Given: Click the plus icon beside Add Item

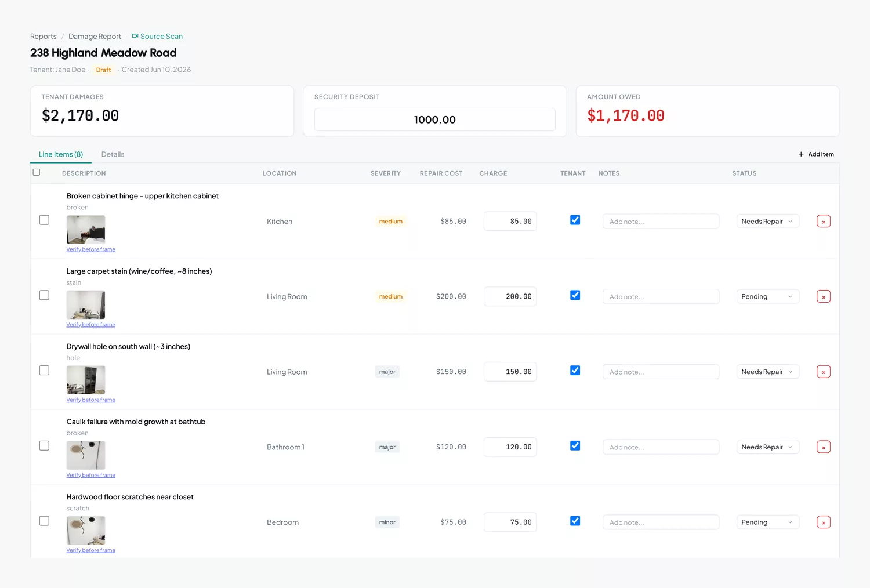Looking at the screenshot, I should 801,154.
